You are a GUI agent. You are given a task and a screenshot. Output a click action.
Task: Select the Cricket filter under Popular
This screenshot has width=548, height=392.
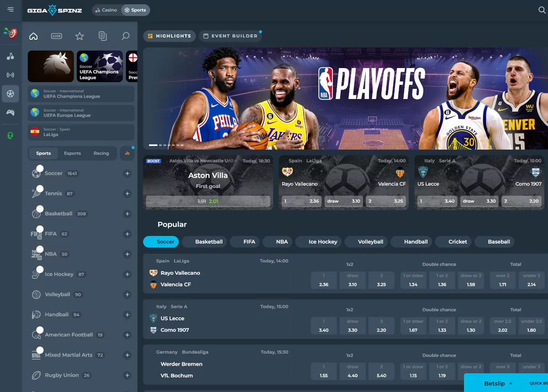point(453,242)
